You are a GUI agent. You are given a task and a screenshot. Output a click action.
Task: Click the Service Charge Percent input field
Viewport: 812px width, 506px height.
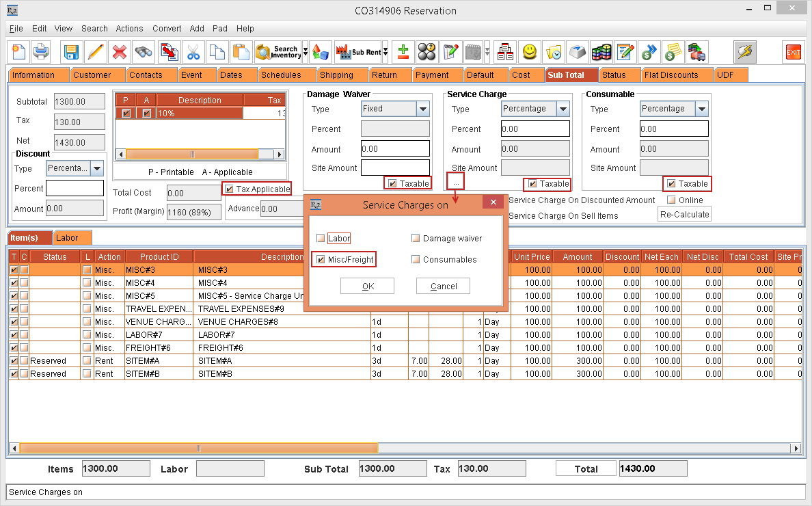pyautogui.click(x=534, y=129)
